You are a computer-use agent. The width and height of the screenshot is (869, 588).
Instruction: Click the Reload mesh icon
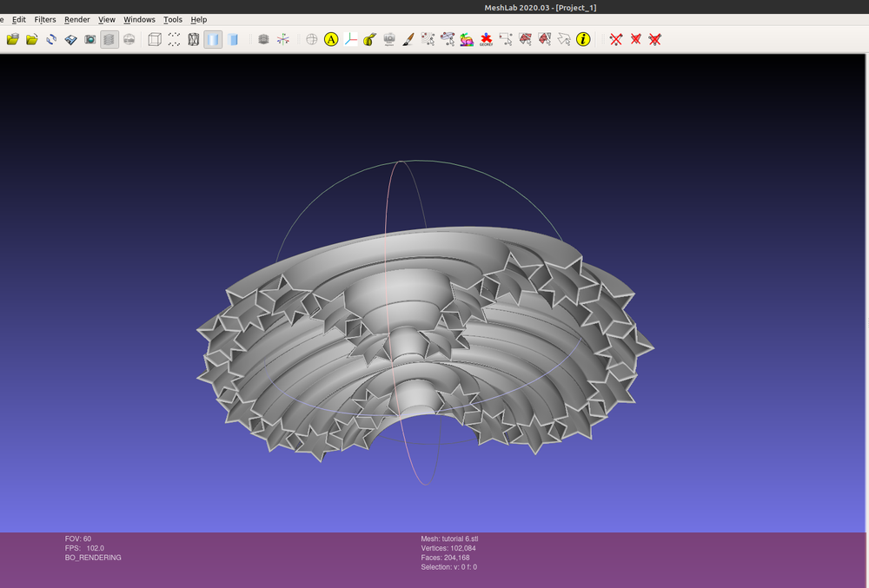pos(51,39)
